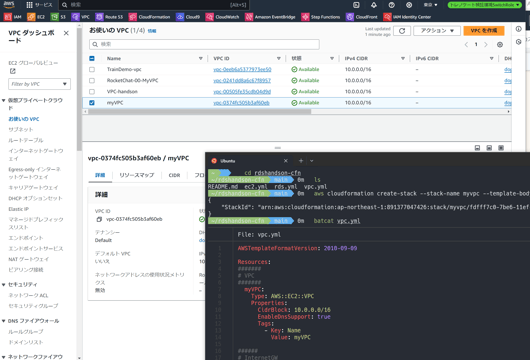Screen dimensions: 530x360
Task: Sort by IPv4 CIDR column arrow
Action: click(x=403, y=58)
